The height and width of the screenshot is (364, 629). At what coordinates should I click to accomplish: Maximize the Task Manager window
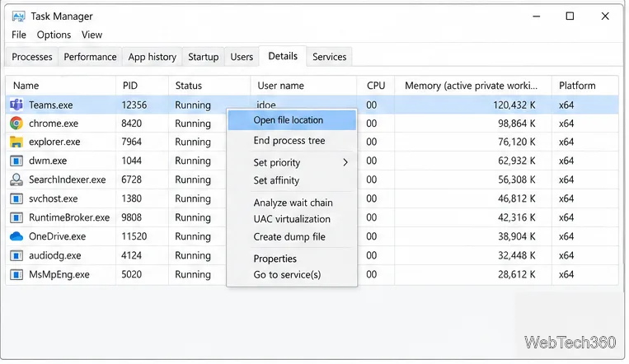[570, 16]
